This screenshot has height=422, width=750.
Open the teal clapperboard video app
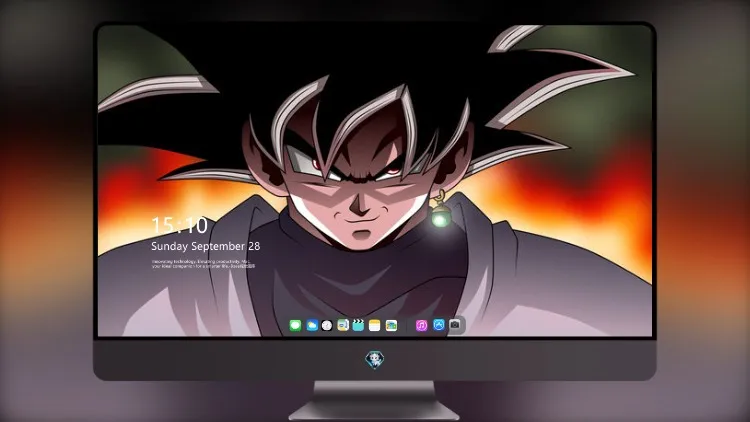pos(358,325)
